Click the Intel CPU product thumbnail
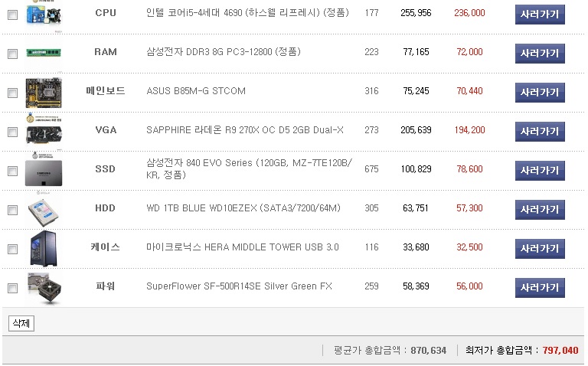The width and height of the screenshot is (588, 366). tap(44, 13)
